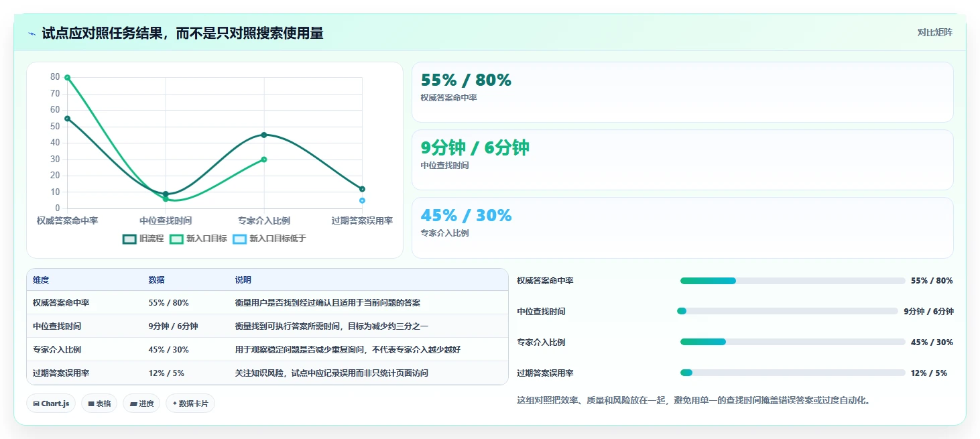This screenshot has height=439, width=980.
Task: Click the 12% / 5% progress value label
Action: [929, 373]
